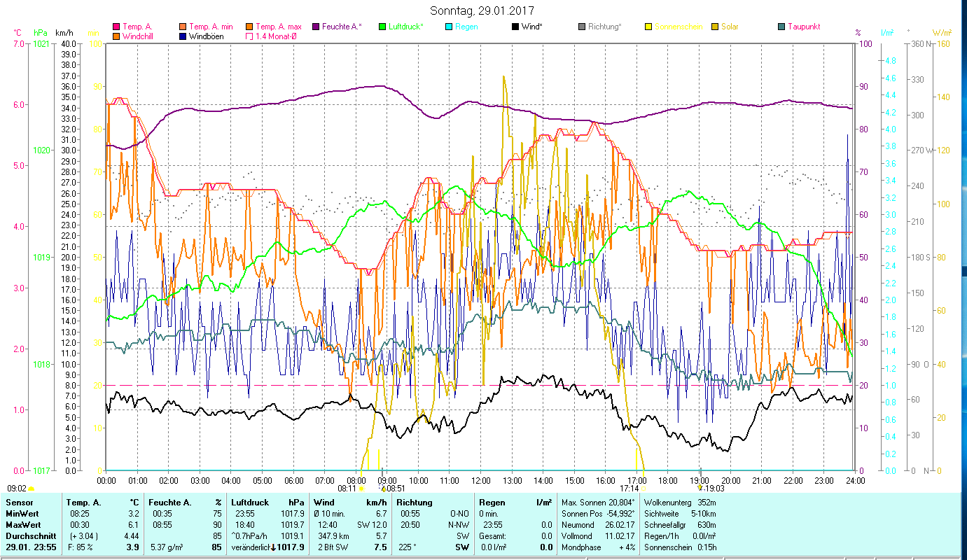Viewport: 967px width, 560px height.
Task: Click the Sichtweite 5-10km entry
Action: click(679, 514)
